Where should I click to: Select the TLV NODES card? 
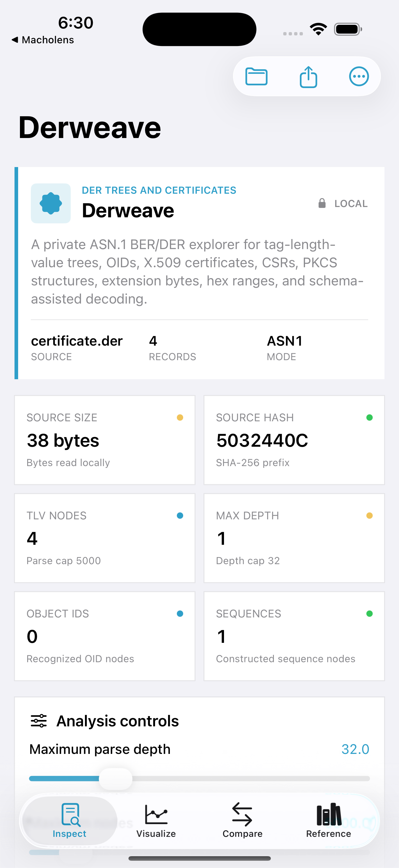tap(105, 538)
